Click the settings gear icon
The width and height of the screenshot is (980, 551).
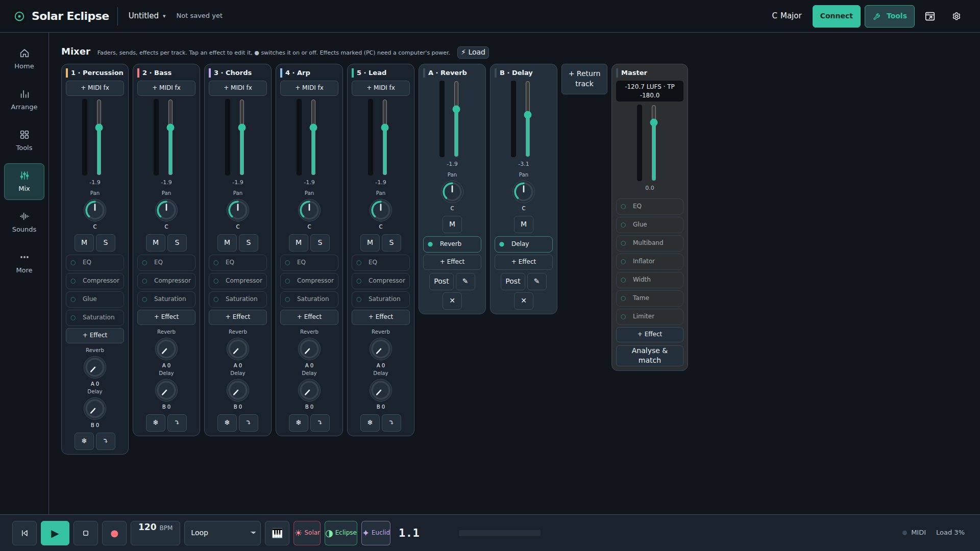(x=957, y=16)
